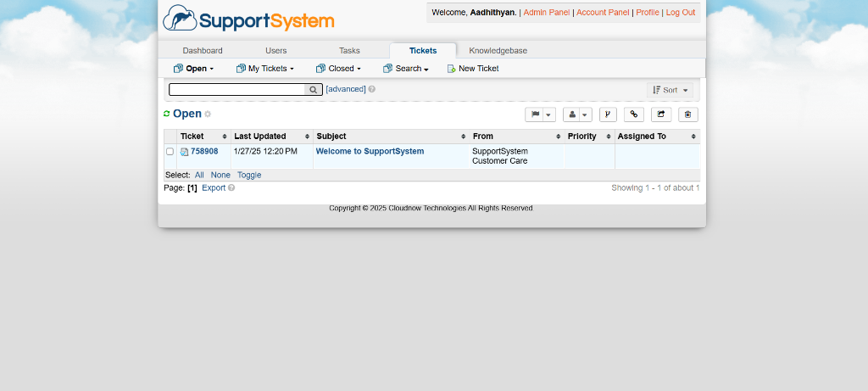Click sort arrows in Ticket column header
The height and width of the screenshot is (391, 868).
(x=225, y=137)
